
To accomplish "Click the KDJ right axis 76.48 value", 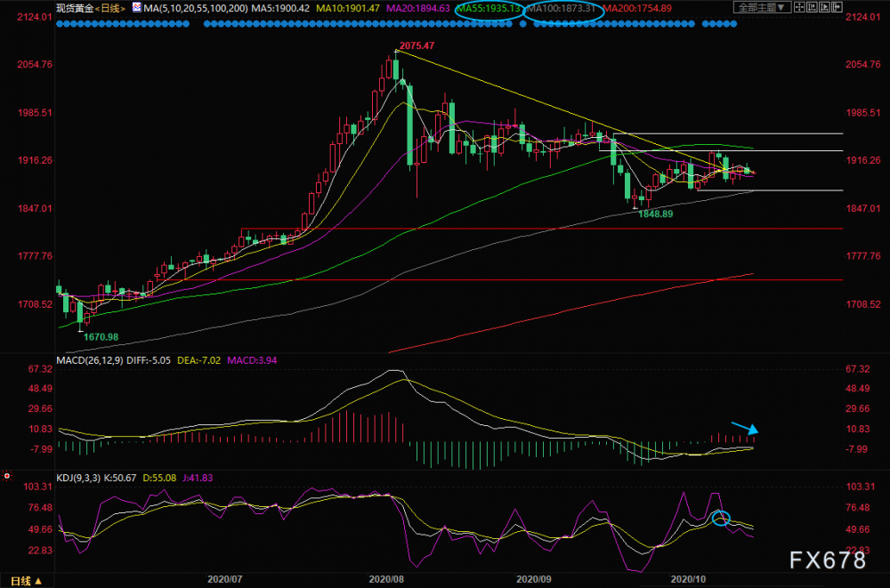I will coord(858,507).
